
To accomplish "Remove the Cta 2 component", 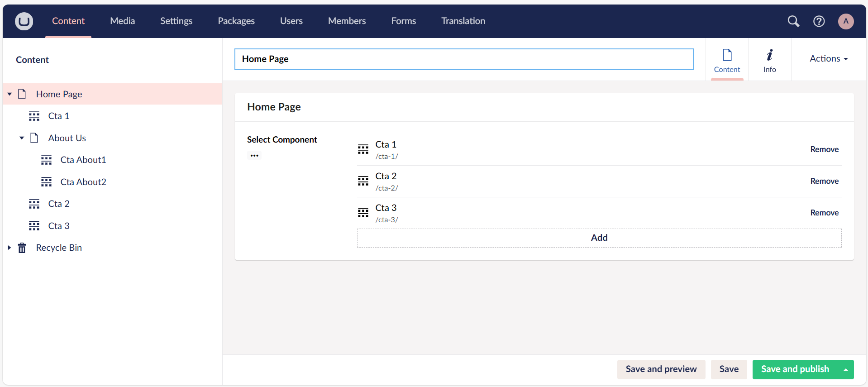I will tap(824, 181).
